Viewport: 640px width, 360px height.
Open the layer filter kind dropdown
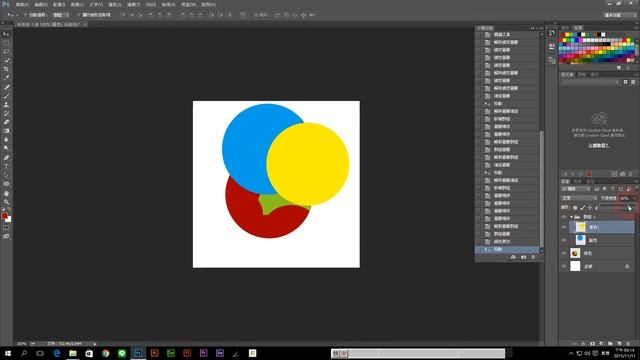(576, 189)
